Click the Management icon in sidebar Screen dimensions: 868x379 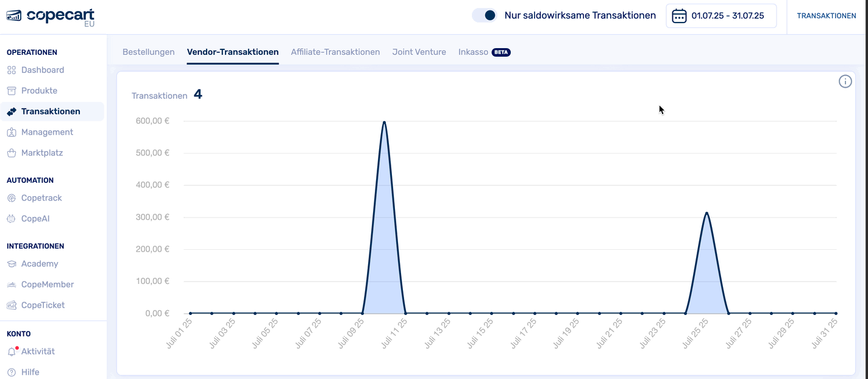(12, 132)
